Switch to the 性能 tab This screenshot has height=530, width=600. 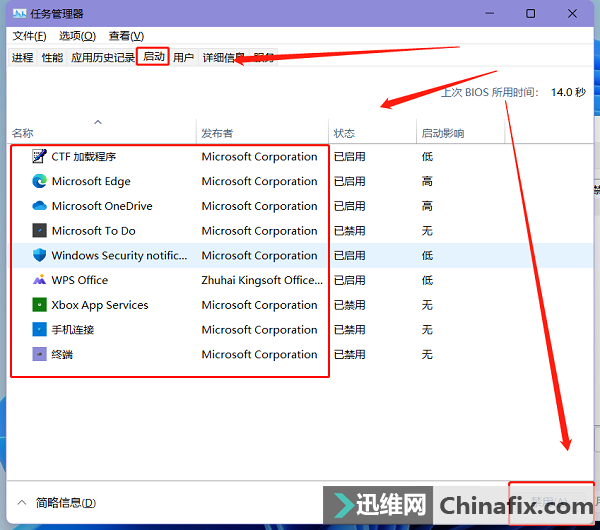(52, 57)
